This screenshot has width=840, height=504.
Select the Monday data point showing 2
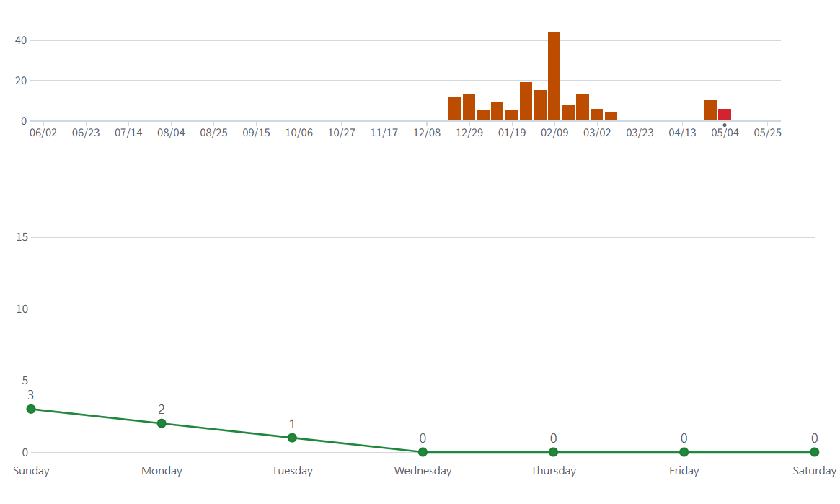162,423
